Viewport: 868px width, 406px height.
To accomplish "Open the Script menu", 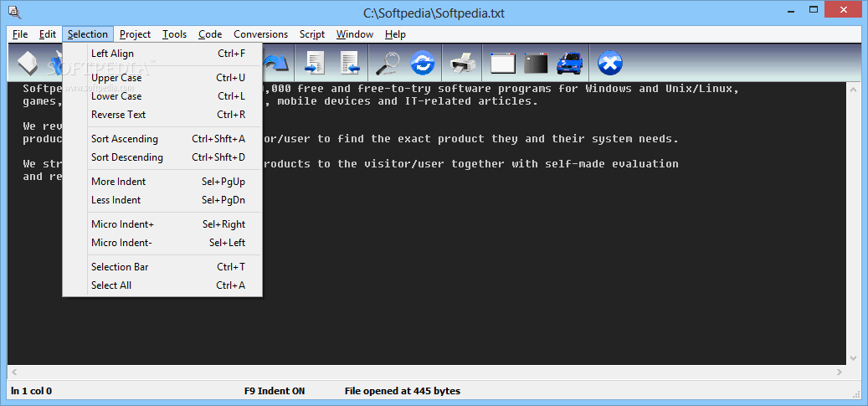I will 312,34.
